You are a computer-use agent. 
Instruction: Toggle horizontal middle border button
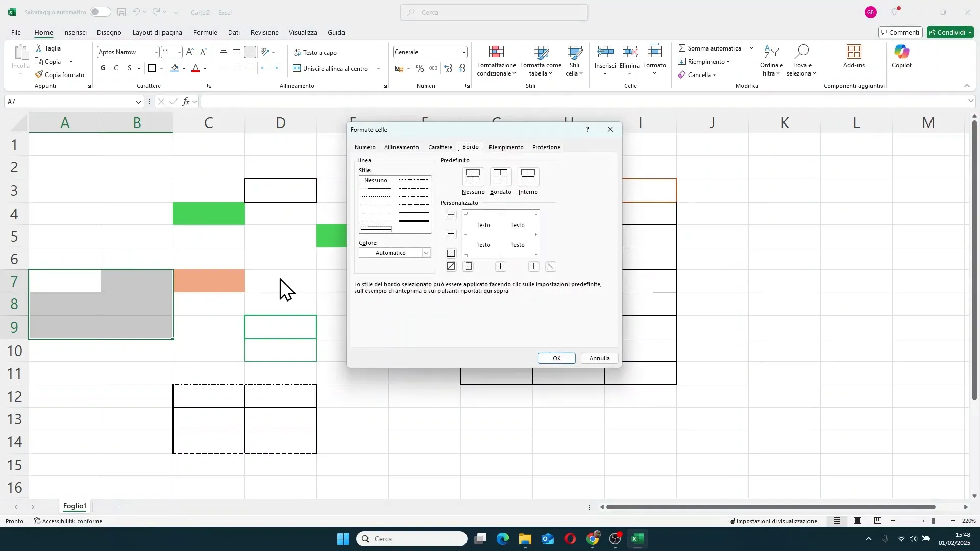click(451, 234)
